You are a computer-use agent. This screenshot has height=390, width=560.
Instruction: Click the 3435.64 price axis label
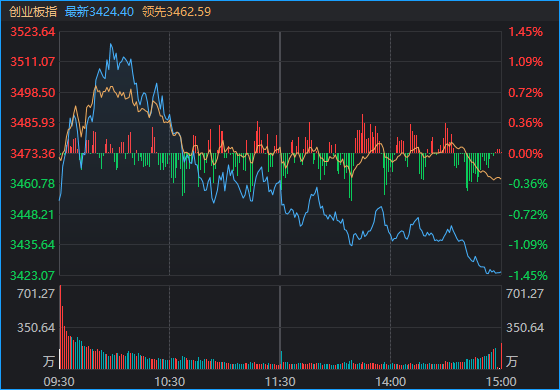33,245
